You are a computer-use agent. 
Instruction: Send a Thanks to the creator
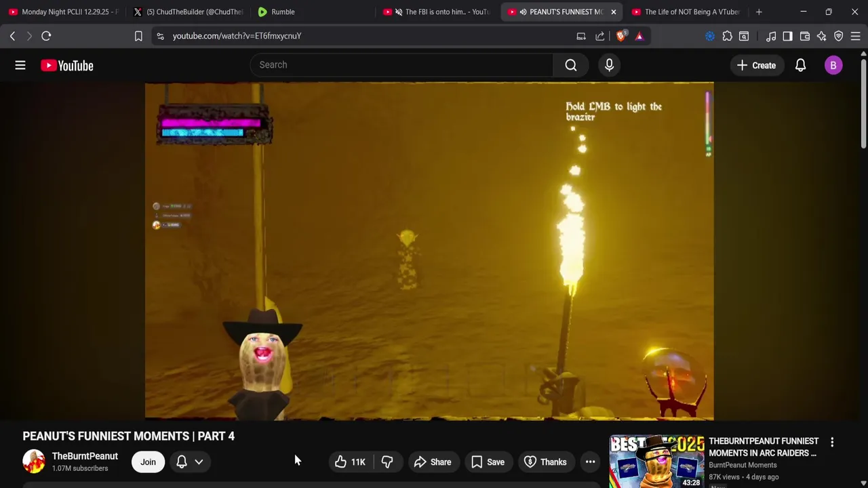point(545,462)
